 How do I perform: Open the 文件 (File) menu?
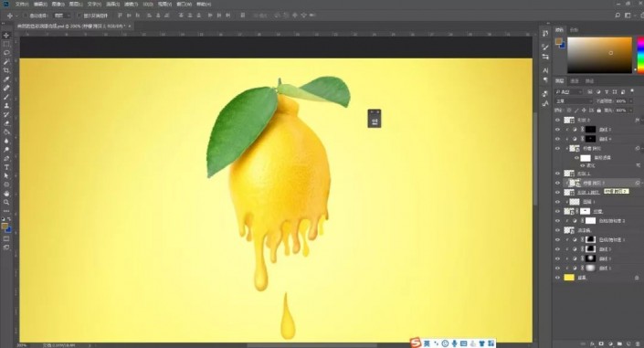tap(22, 4)
